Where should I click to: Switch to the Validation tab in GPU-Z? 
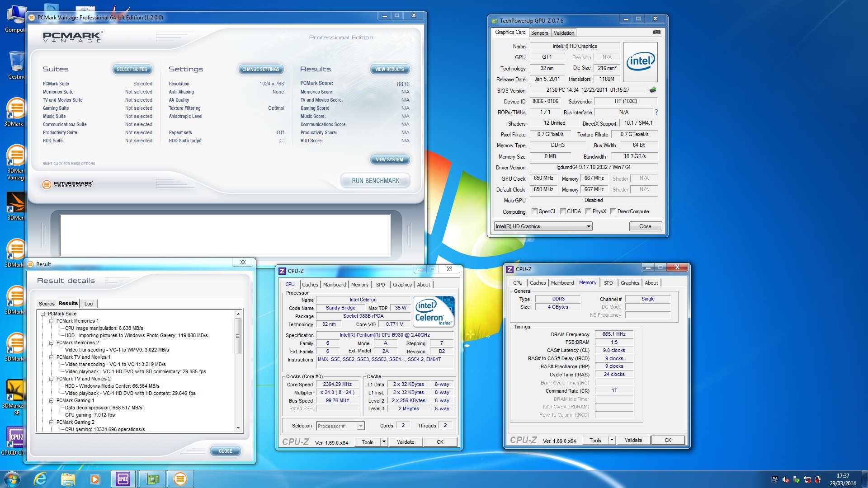point(564,33)
